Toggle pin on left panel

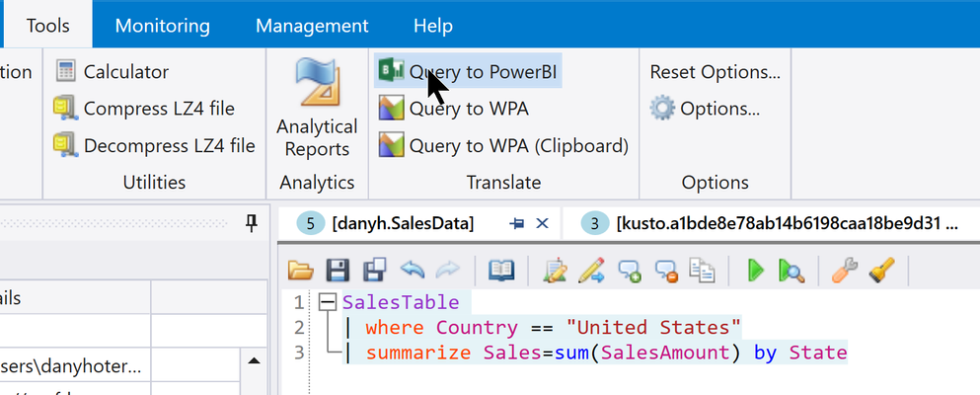click(x=252, y=222)
